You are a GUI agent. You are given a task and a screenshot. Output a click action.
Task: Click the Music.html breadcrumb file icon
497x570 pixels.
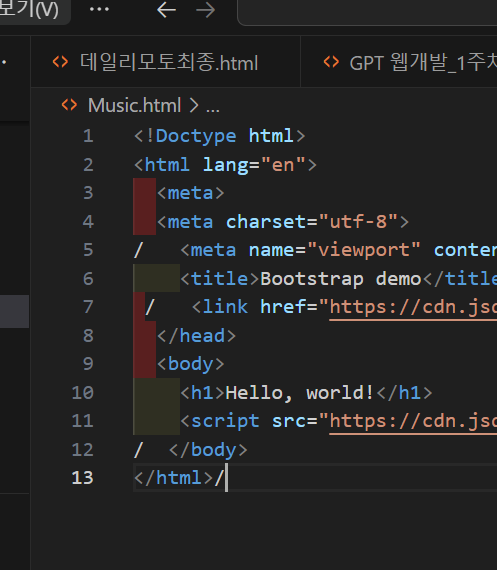click(69, 105)
